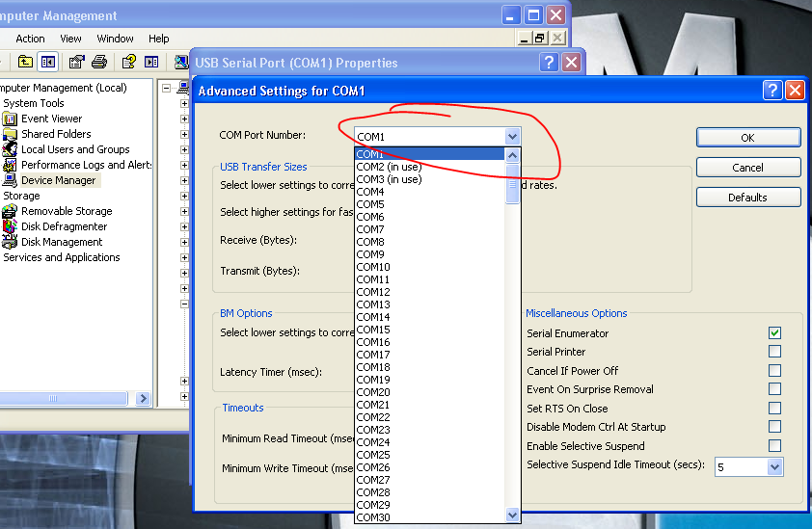
Task: Toggle the Show/Hide Action Pane toolbar icon
Action: (151, 62)
